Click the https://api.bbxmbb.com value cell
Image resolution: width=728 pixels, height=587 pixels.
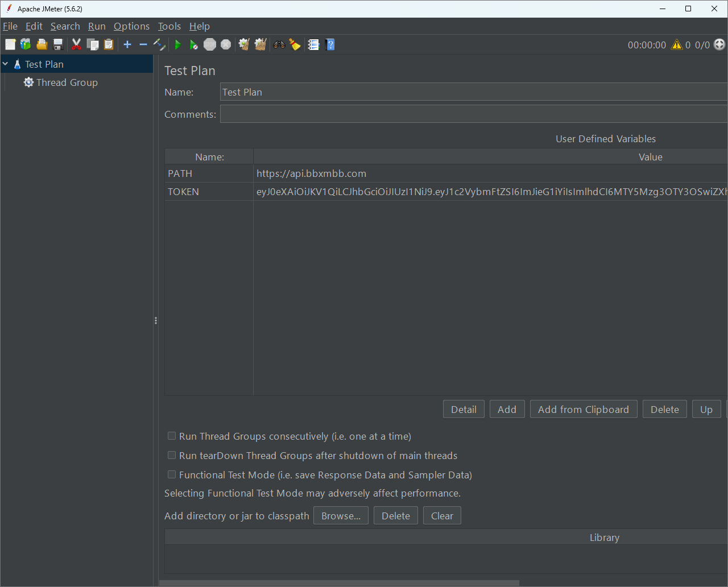pyautogui.click(x=490, y=173)
